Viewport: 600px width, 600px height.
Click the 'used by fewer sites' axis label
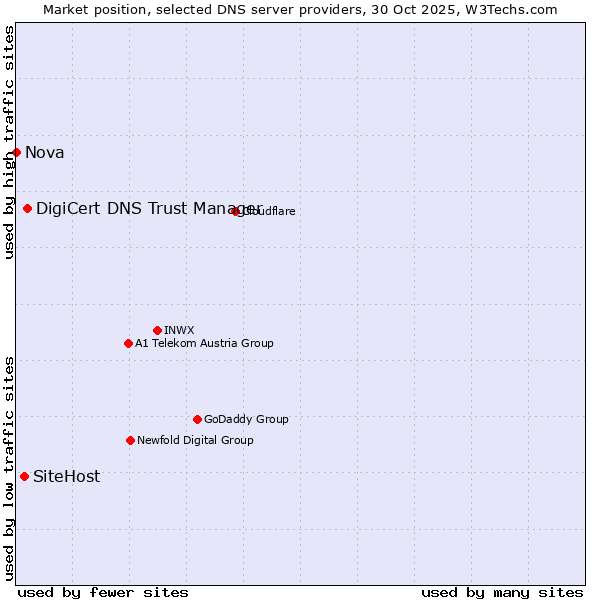(103, 592)
